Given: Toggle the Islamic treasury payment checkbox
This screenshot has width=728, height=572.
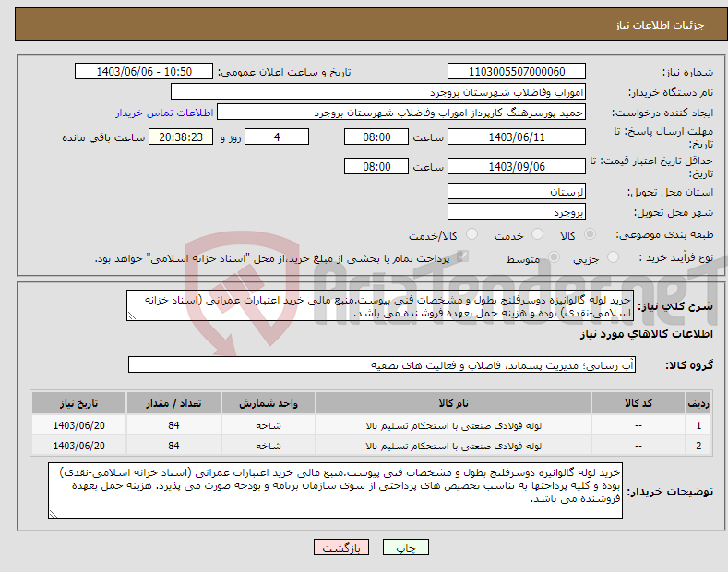Looking at the screenshot, I should pyautogui.click(x=462, y=256).
